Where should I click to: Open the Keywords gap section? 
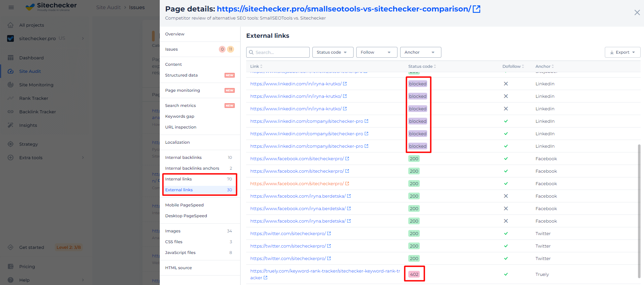click(x=200, y=116)
